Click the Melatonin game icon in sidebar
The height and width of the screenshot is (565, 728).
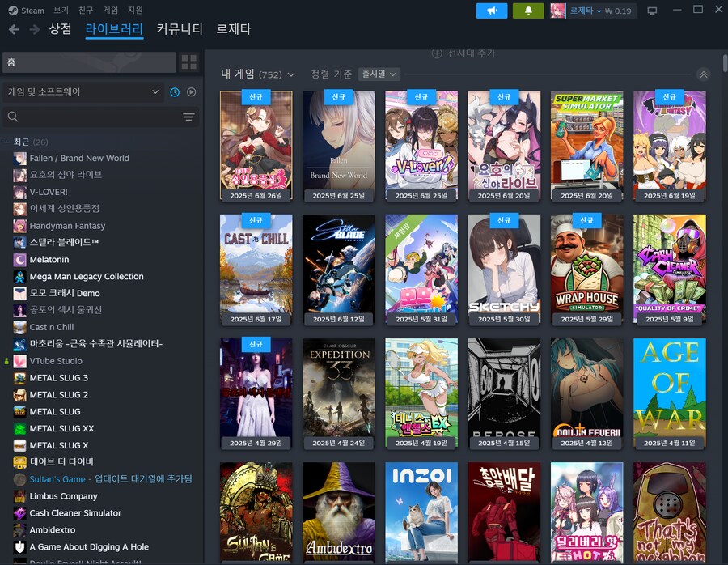(19, 259)
